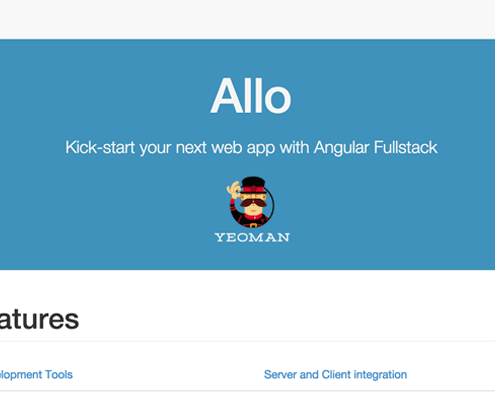Click the Yeoman mascot logo image
Image resolution: width=495 pixels, height=400 pixels.
pyautogui.click(x=252, y=209)
